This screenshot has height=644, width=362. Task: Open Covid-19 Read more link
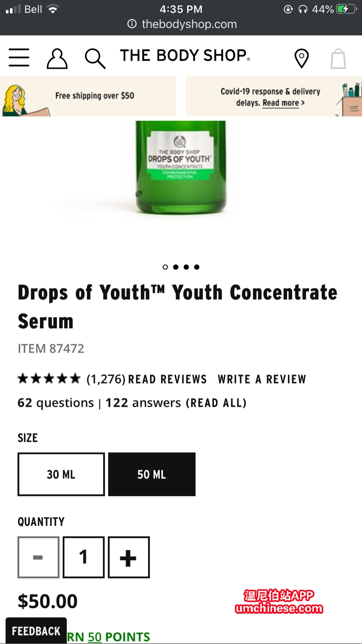(283, 103)
